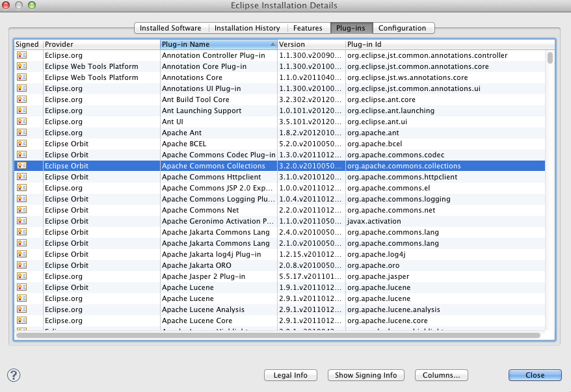Click signed icon for Apache Commons Collections

point(22,166)
